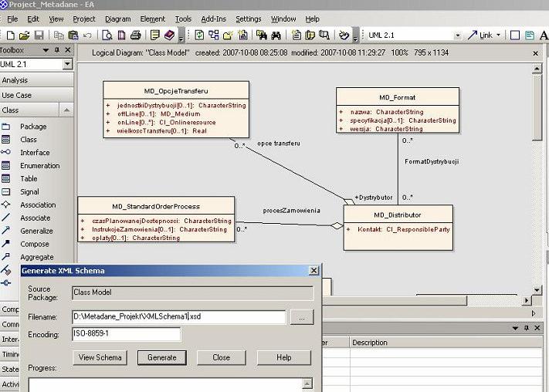Click the diagram vertical scrollbar thumb

[537, 107]
